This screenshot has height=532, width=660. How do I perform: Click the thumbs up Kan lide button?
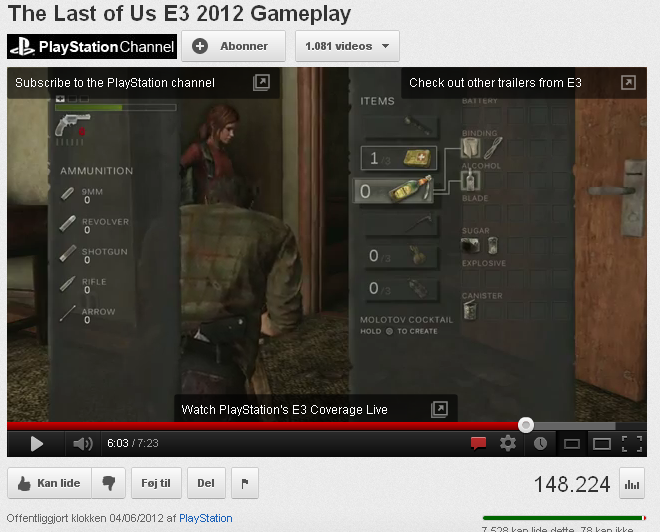coord(49,483)
